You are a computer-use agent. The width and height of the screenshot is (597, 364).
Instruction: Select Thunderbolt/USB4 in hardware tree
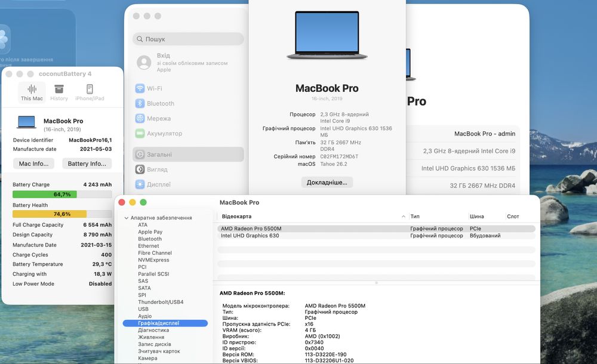tap(161, 302)
